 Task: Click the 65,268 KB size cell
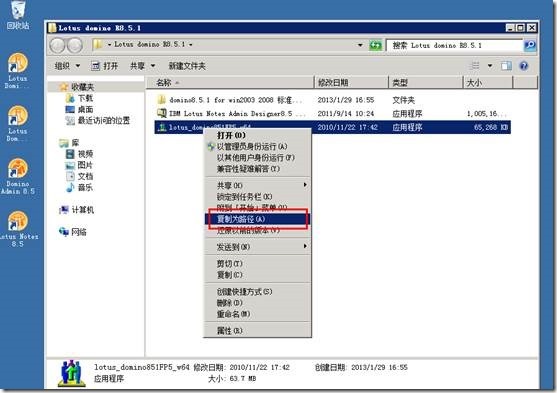[491, 127]
